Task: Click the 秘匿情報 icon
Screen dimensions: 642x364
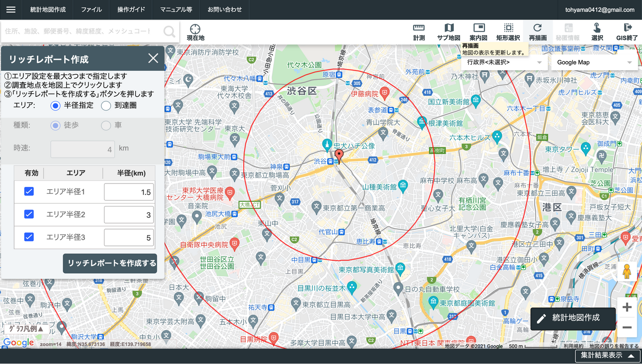Action: 567,32
